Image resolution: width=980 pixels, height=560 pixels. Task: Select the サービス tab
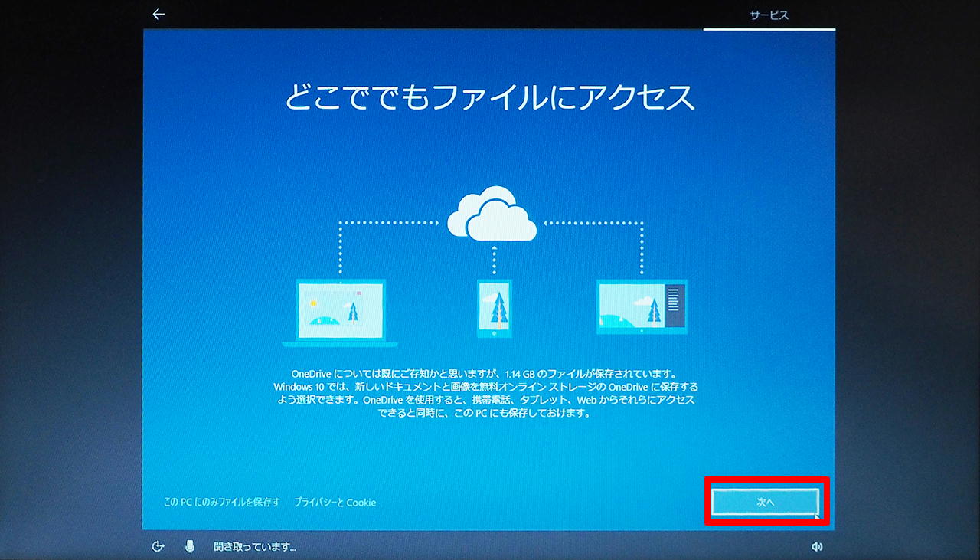click(x=769, y=15)
